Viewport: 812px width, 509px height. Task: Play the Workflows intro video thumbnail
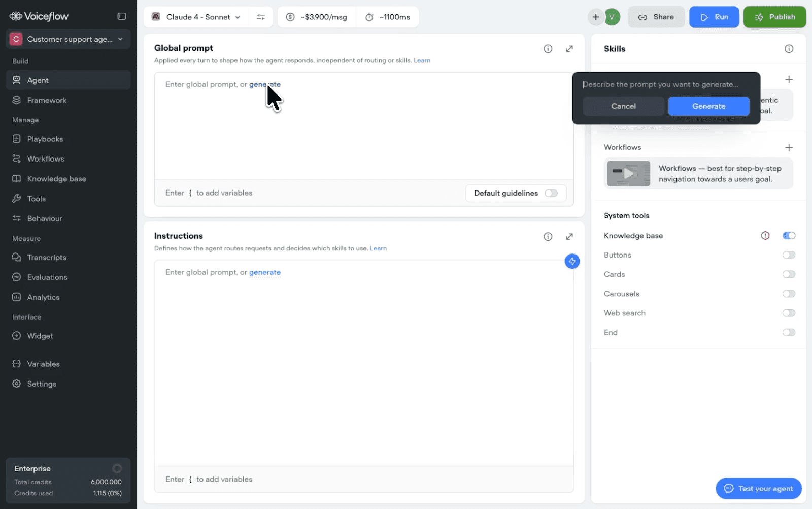point(628,173)
